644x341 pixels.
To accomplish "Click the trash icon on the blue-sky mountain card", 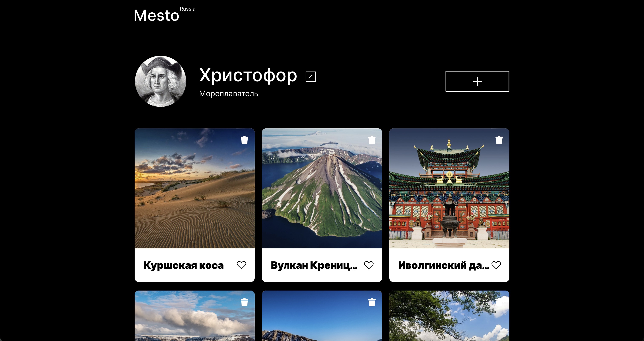I will click(371, 302).
